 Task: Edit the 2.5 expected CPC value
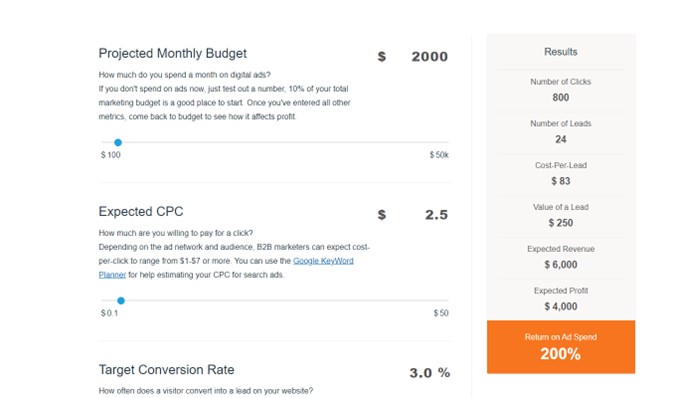[x=437, y=215]
